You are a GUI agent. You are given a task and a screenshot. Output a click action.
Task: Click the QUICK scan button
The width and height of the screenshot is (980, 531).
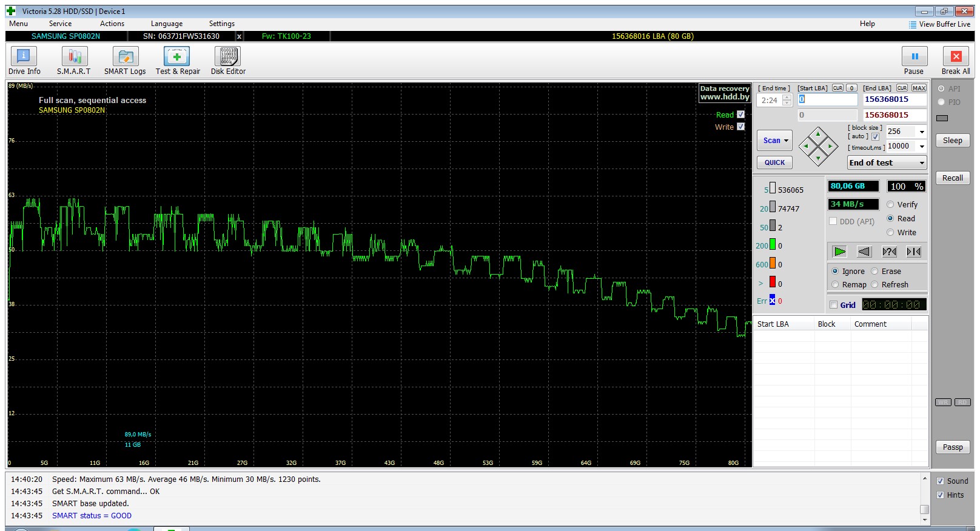pos(774,162)
